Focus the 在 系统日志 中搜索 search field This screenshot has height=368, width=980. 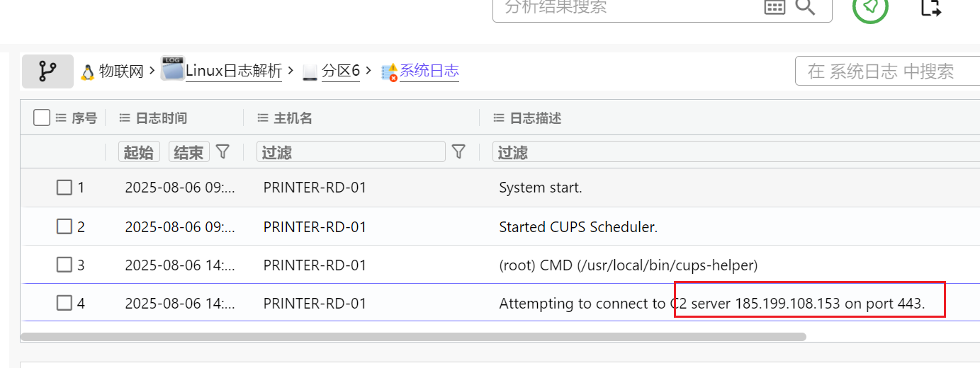[x=886, y=71]
